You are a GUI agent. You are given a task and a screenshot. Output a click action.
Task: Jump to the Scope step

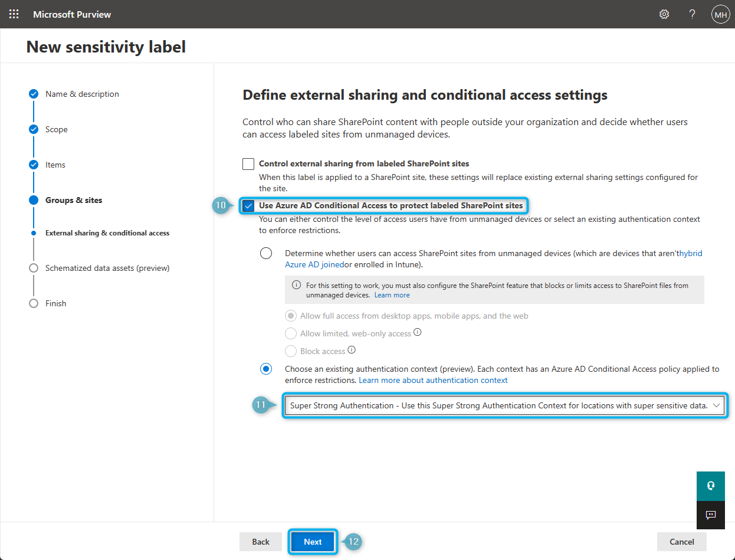coord(56,129)
